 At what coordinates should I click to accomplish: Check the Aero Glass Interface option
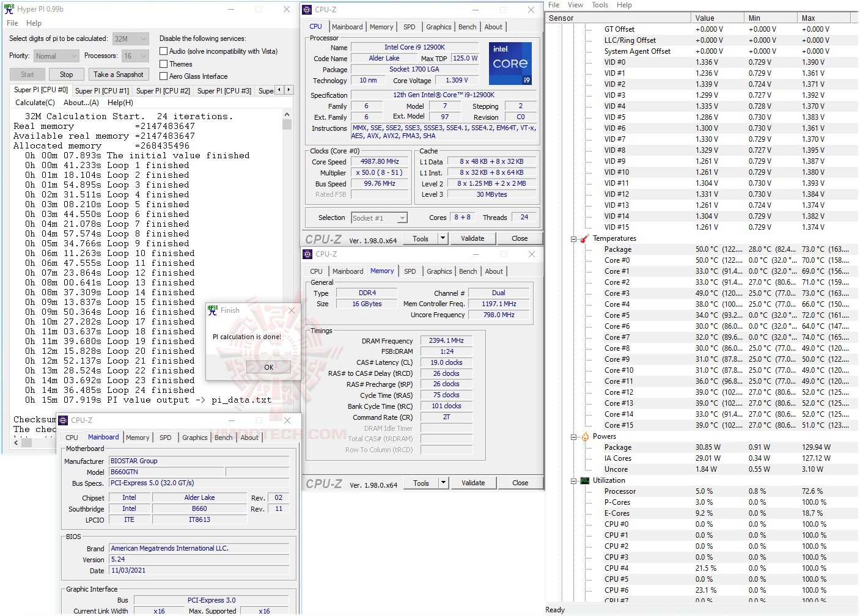click(163, 76)
